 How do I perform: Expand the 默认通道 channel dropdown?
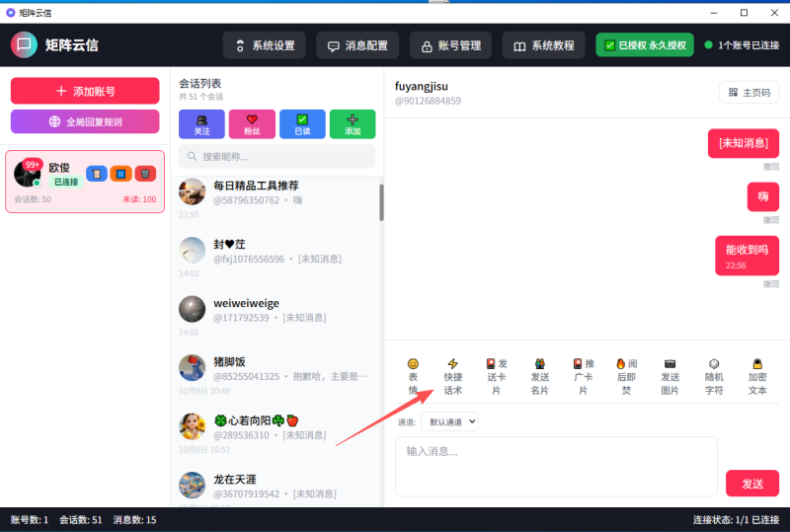click(x=449, y=421)
